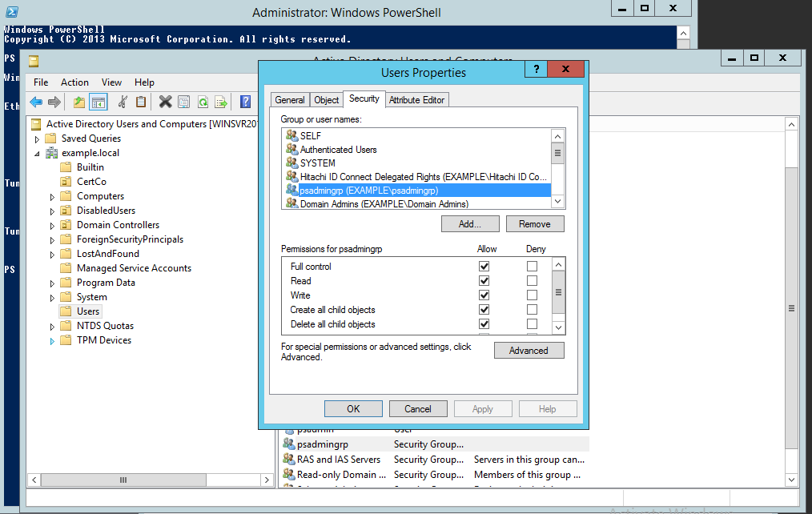Viewport: 812px width, 514px height.
Task: Select psadmingrp in the group names list
Action: tap(368, 190)
